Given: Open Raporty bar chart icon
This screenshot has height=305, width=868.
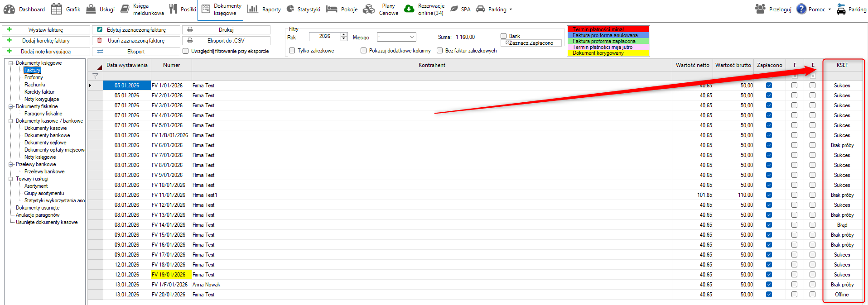Looking at the screenshot, I should [252, 9].
